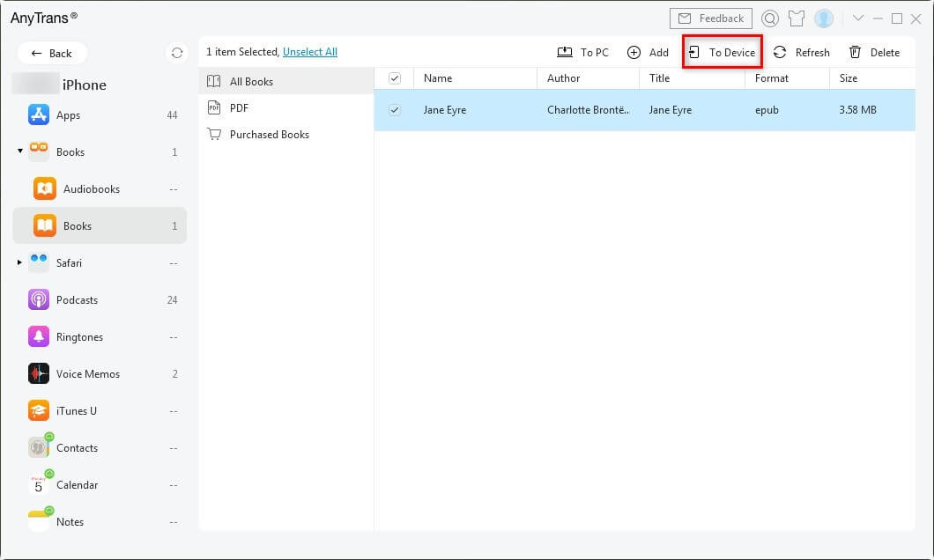Screen dimensions: 934x560
Task: Toggle the select-all header checkbox
Action: click(x=395, y=78)
